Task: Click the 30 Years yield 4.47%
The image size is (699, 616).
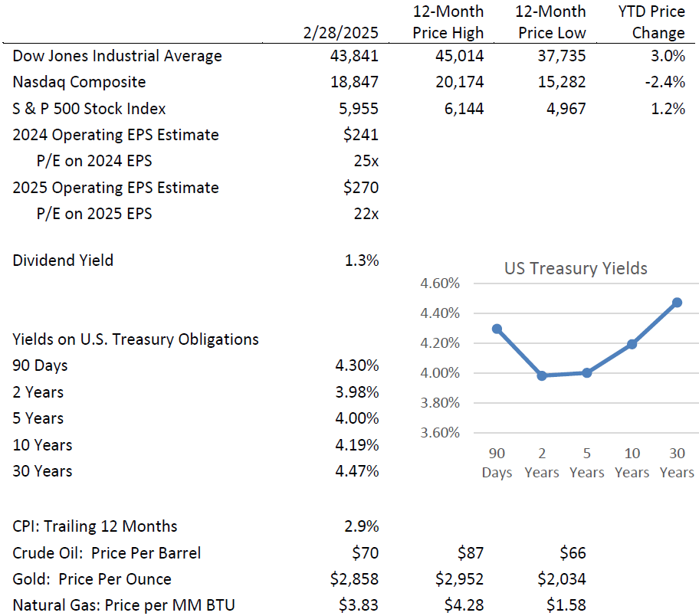Action: pyautogui.click(x=357, y=471)
